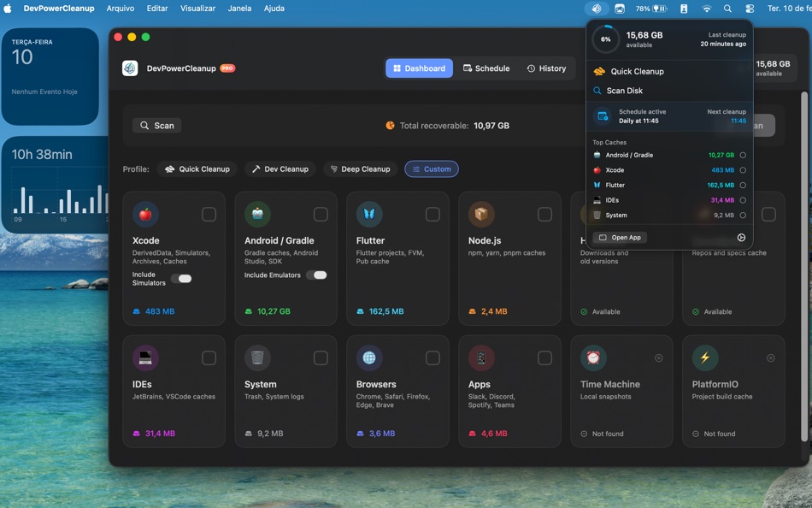The image size is (812, 508).
Task: Click the Apps phone card icon
Action: 481,357
